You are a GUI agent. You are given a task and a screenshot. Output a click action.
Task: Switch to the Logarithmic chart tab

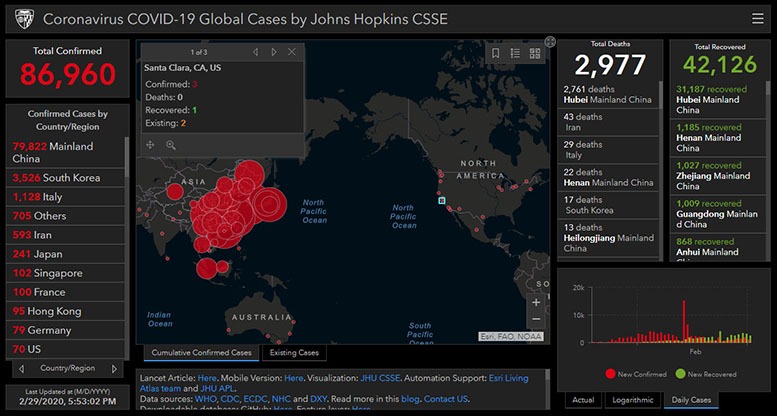tap(632, 400)
